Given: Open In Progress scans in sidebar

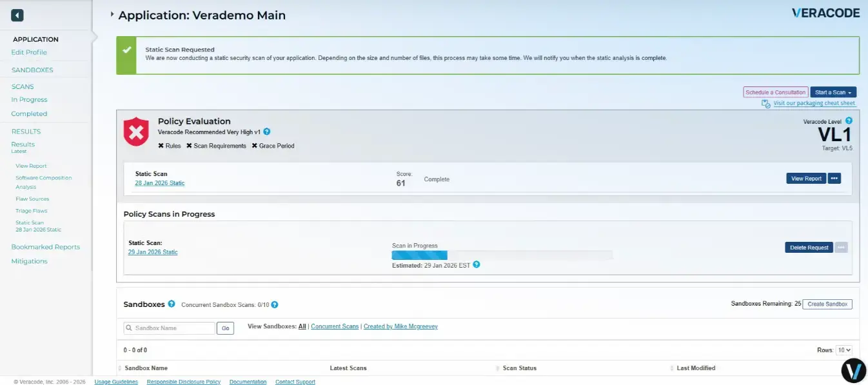Looking at the screenshot, I should 29,99.
